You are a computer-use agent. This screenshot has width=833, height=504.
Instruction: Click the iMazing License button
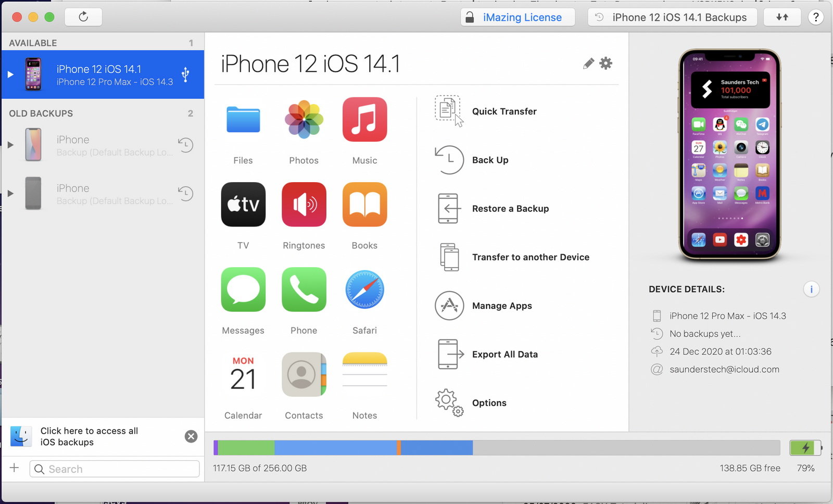tap(518, 17)
